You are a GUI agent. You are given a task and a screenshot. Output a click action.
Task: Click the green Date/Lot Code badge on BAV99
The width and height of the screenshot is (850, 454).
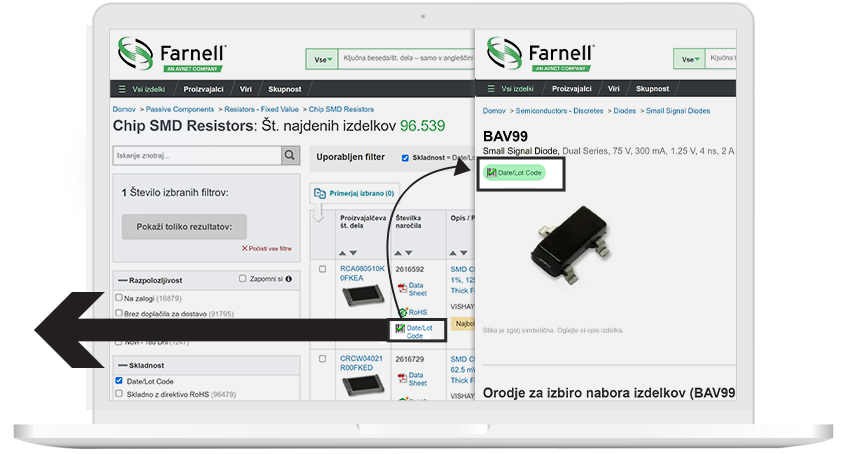(x=514, y=172)
